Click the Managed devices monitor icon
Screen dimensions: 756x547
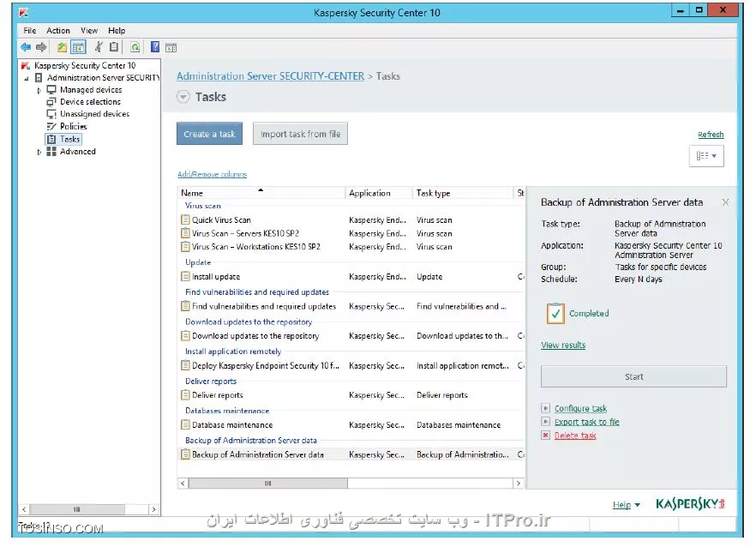click(51, 90)
